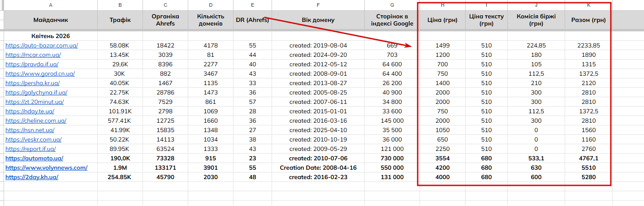This screenshot has height=206, width=644.
Task: Open the veskr.com.ua link
Action: click(33, 140)
